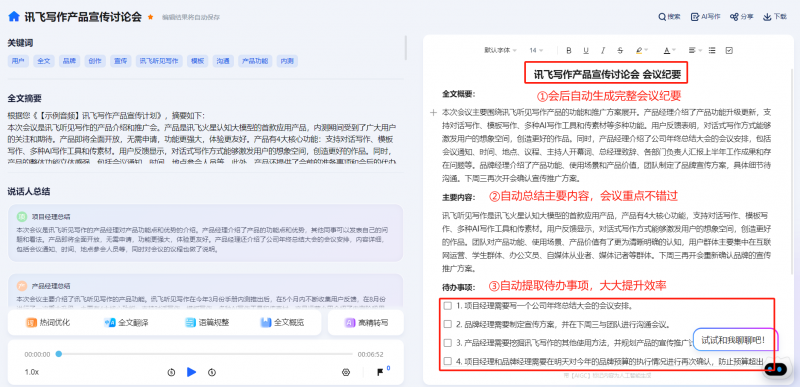Open the 默认字体 font dropdown
800x387 pixels.
(x=501, y=50)
